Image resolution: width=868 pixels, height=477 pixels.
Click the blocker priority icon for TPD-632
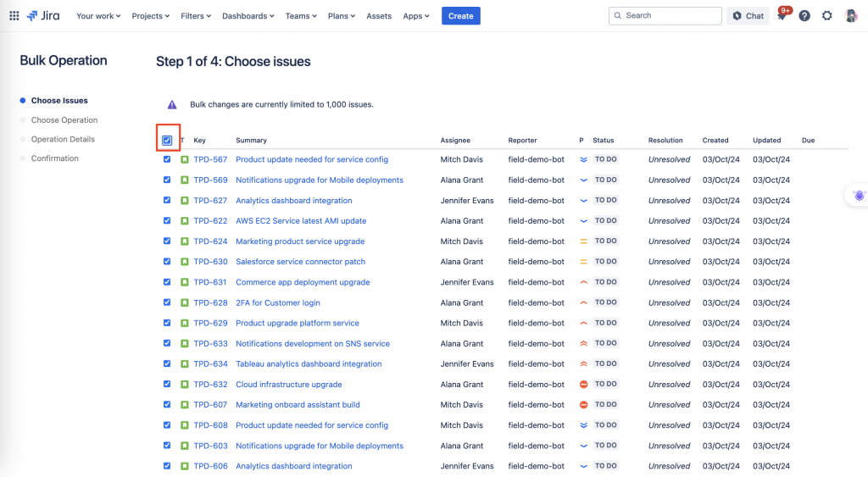583,385
